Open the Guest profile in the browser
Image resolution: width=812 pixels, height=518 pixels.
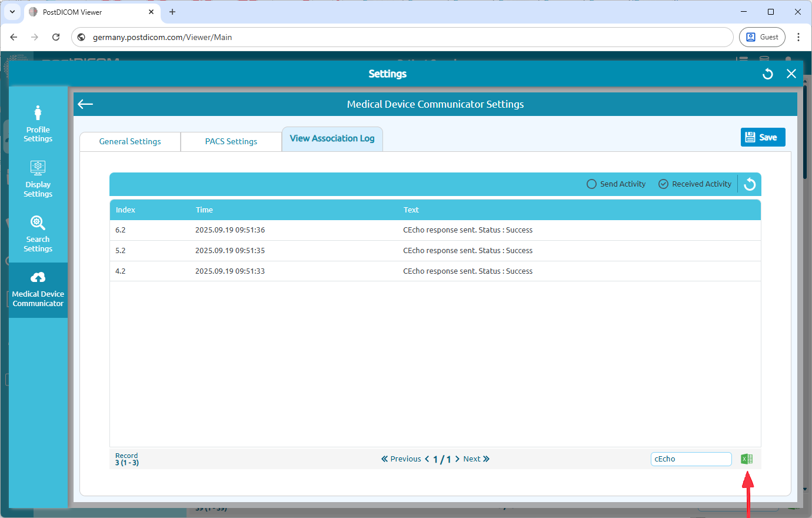[x=762, y=36]
